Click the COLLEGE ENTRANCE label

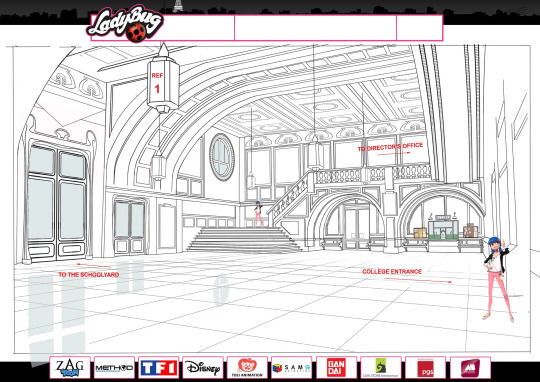pyautogui.click(x=392, y=271)
